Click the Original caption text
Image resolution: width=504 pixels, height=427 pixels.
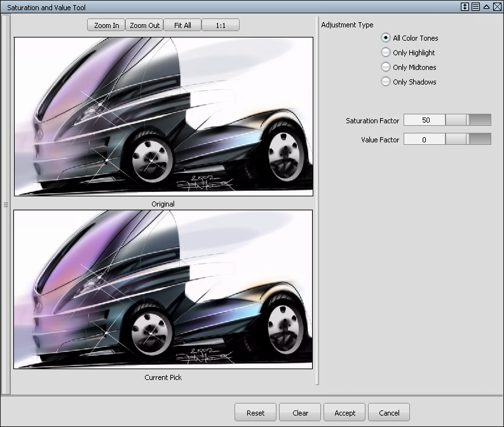[x=163, y=204]
